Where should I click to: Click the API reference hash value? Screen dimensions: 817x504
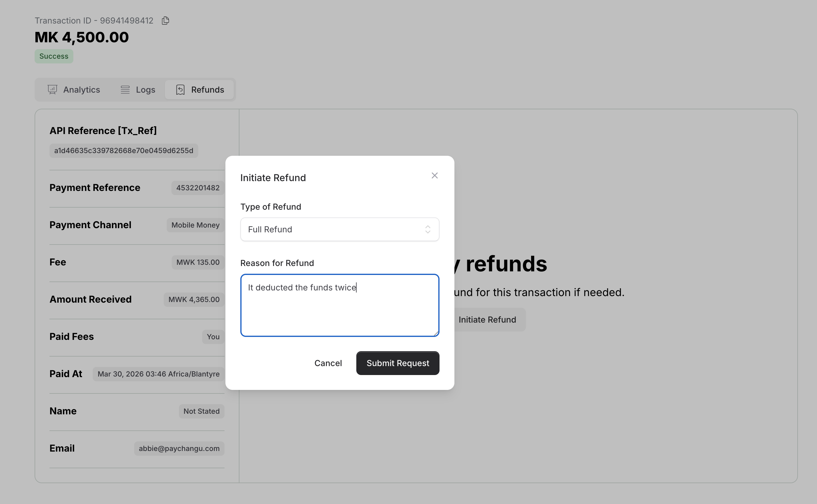pyautogui.click(x=123, y=151)
